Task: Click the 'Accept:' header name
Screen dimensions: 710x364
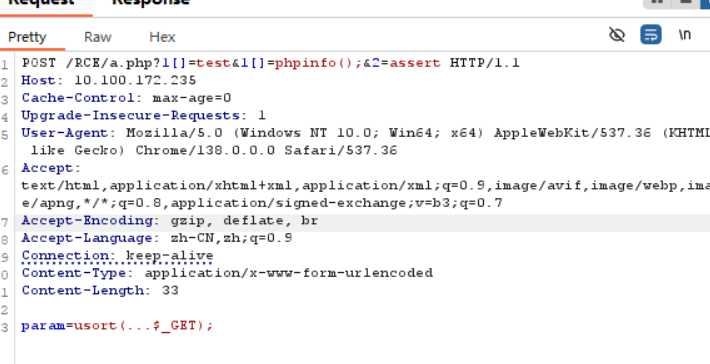Action: pos(51,168)
